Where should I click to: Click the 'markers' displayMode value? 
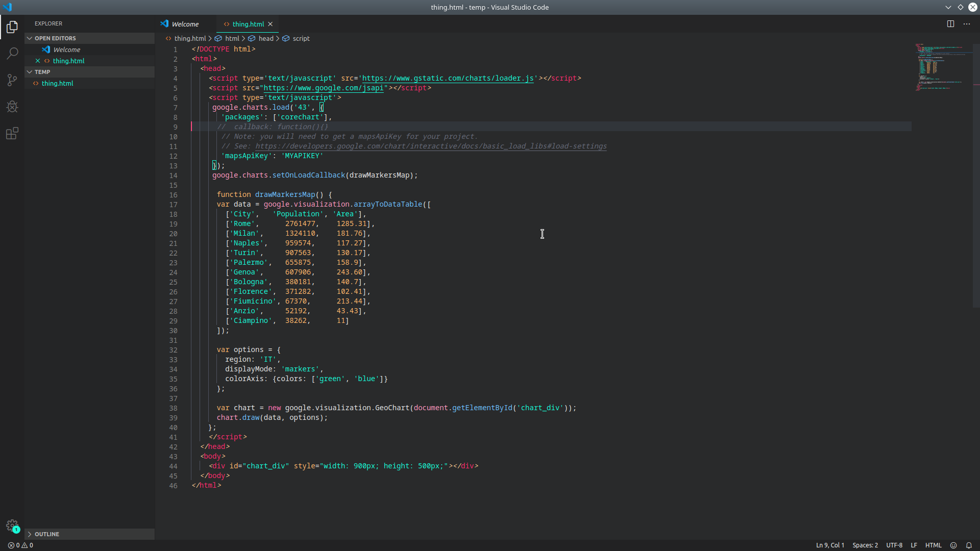click(300, 369)
